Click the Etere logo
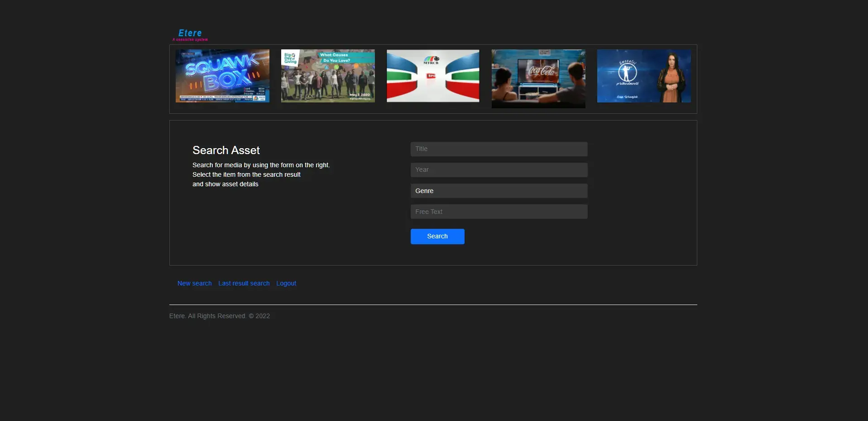 (190, 33)
